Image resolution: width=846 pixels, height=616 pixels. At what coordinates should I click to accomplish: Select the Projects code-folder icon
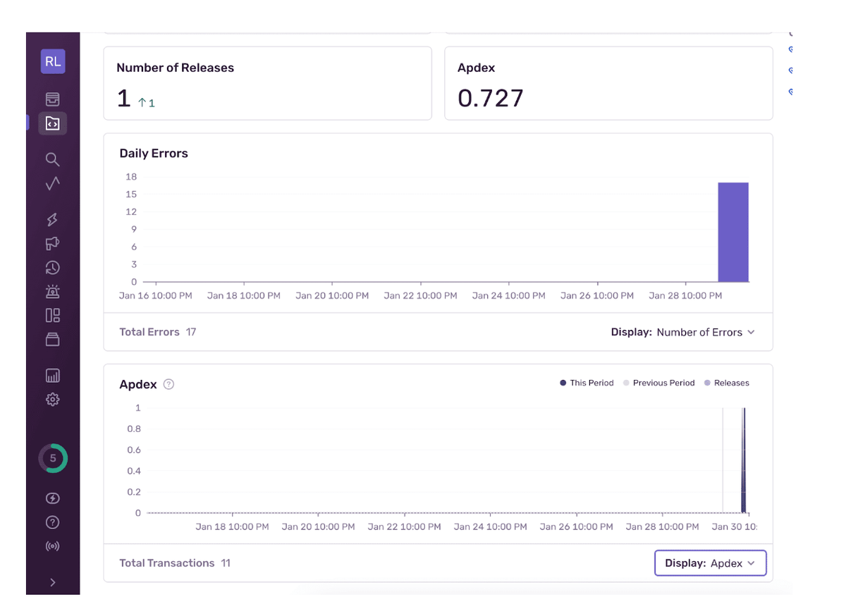pyautogui.click(x=53, y=123)
